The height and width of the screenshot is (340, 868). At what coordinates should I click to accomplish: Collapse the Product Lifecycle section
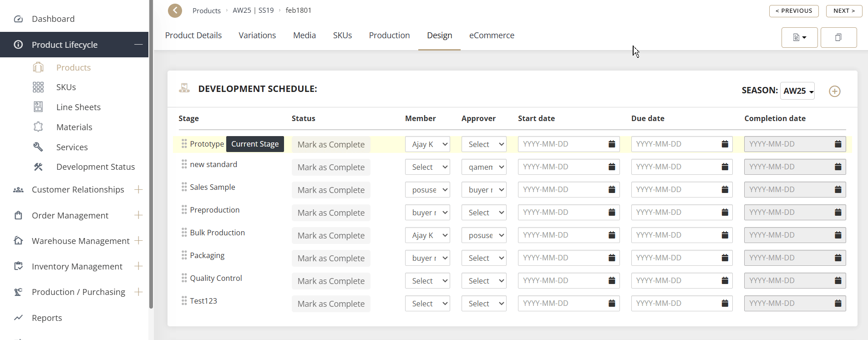138,45
